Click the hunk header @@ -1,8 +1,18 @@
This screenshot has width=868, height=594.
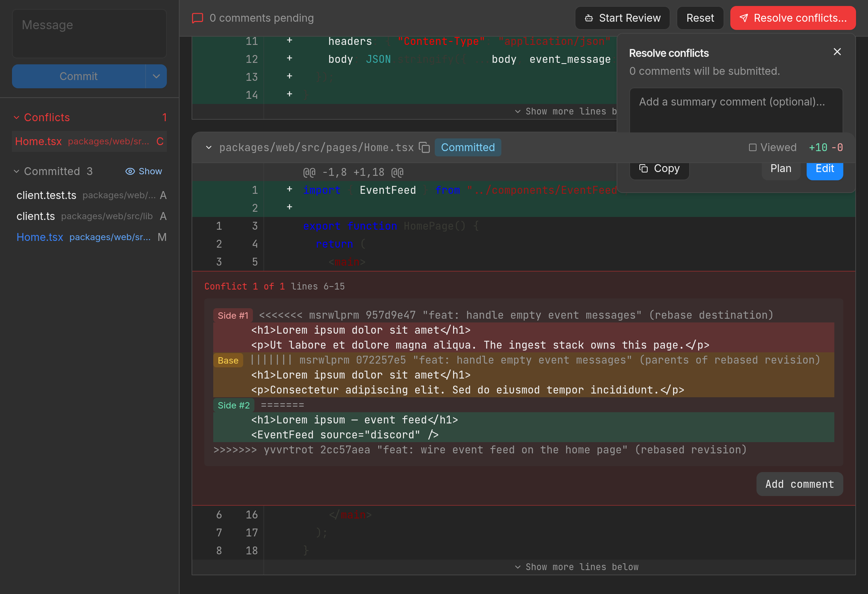click(353, 172)
